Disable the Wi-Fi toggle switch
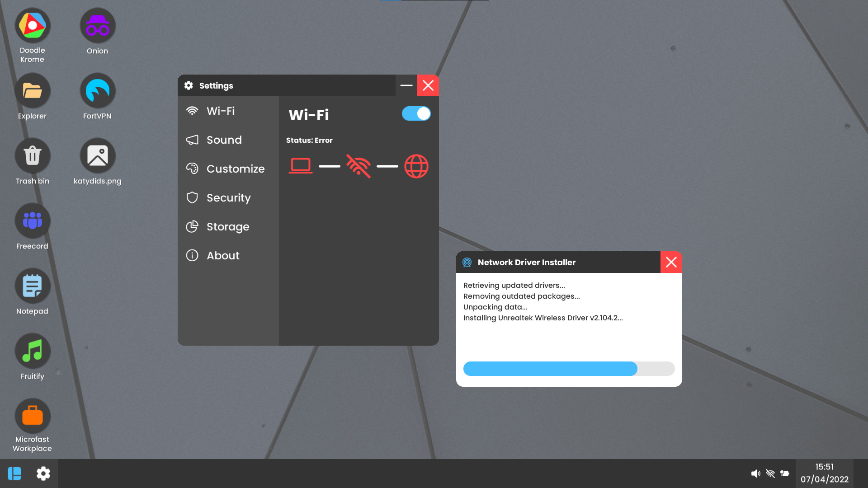The image size is (868, 488). (416, 113)
